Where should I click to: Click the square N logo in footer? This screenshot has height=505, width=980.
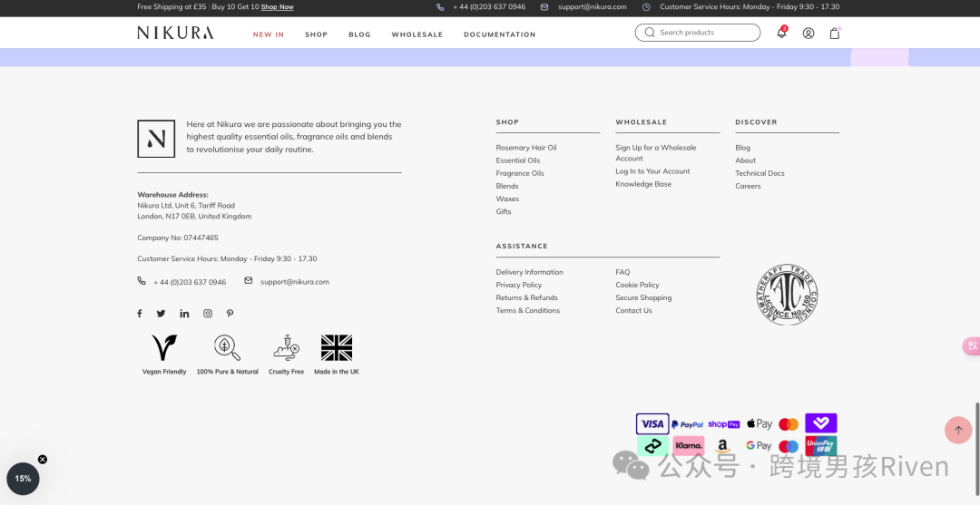point(156,139)
